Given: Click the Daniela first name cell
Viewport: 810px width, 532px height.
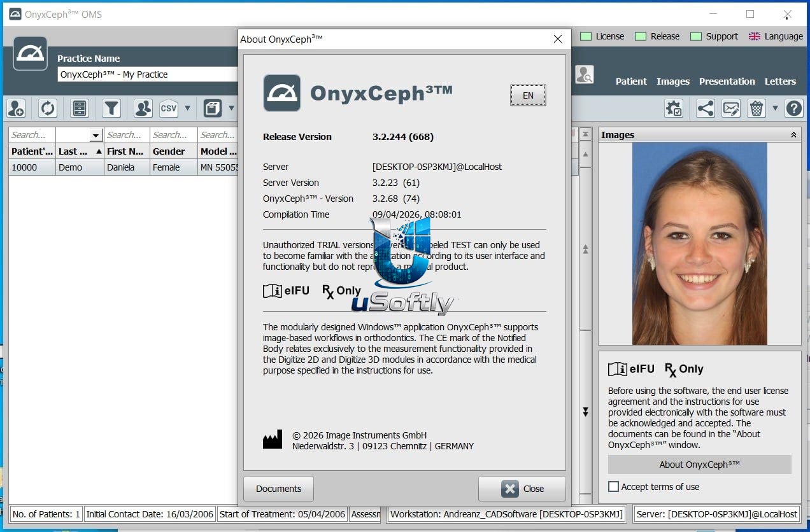Looking at the screenshot, I should 127,167.
